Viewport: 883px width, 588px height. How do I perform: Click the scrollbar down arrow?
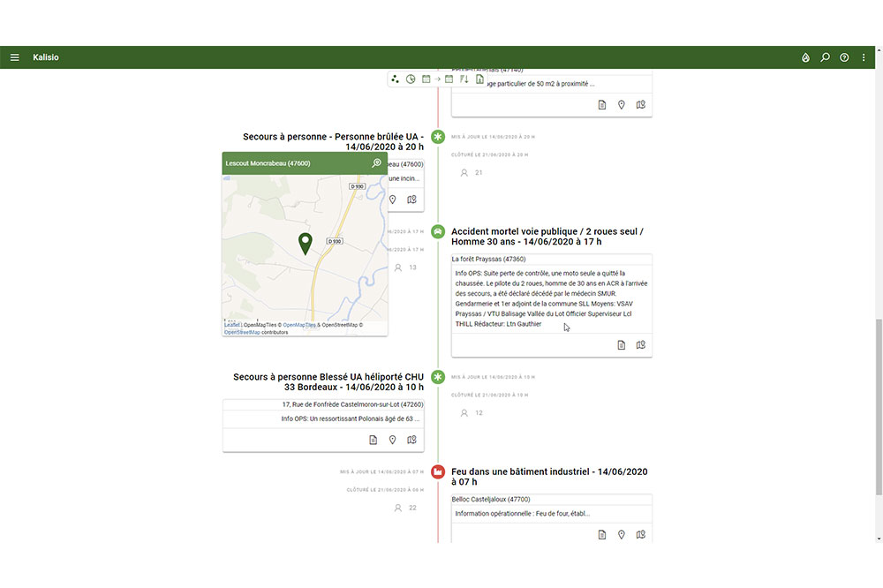pyautogui.click(x=879, y=539)
